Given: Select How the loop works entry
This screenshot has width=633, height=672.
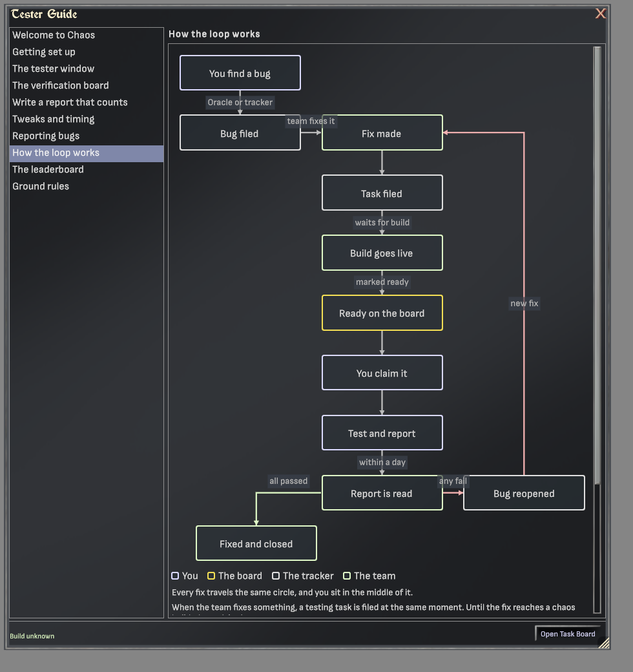Looking at the screenshot, I should tap(87, 152).
